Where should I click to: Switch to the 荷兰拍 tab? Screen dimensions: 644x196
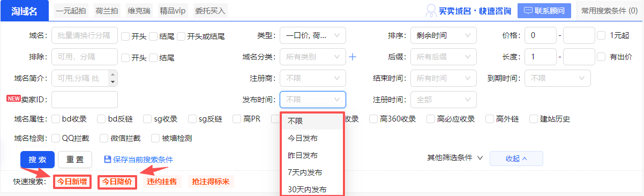[108, 10]
